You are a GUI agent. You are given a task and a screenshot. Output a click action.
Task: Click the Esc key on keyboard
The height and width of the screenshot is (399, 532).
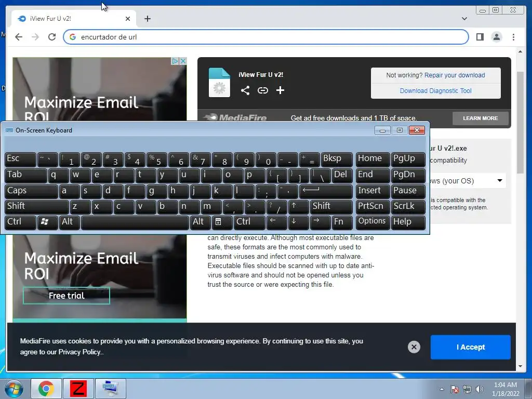coord(20,159)
